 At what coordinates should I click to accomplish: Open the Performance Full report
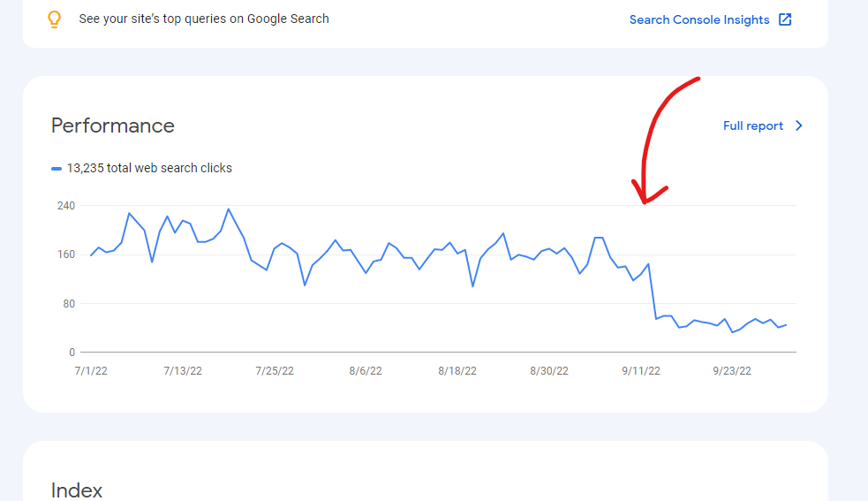coord(753,125)
